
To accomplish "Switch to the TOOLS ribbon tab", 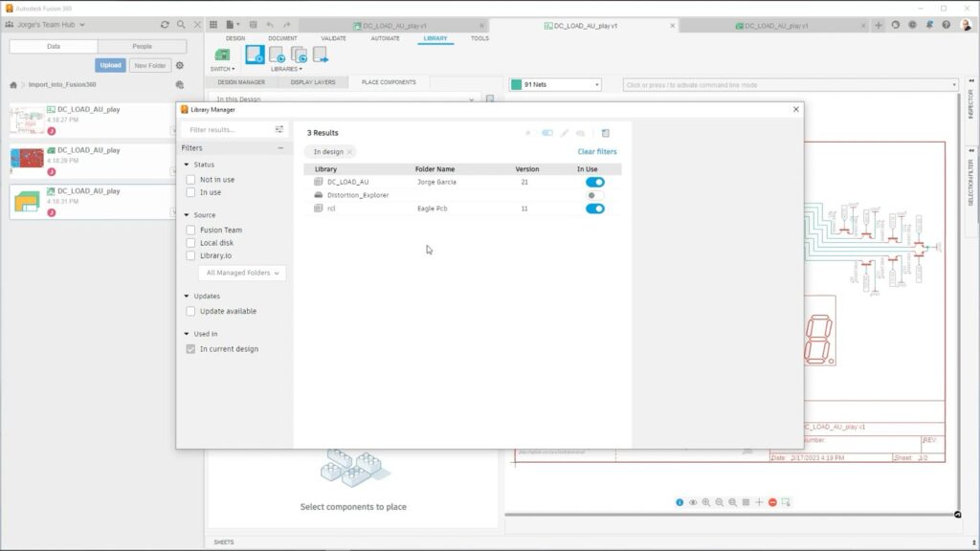I will tap(479, 38).
